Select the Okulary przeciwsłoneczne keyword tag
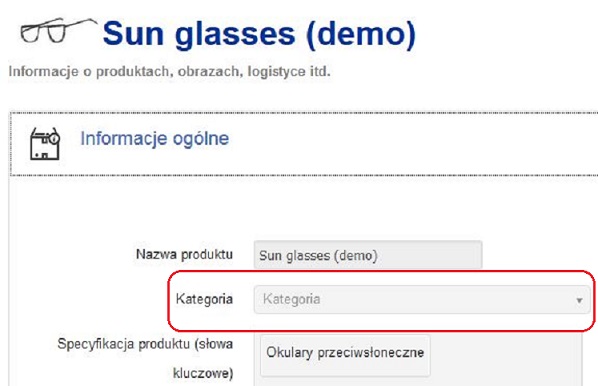598x386 pixels. (x=345, y=352)
